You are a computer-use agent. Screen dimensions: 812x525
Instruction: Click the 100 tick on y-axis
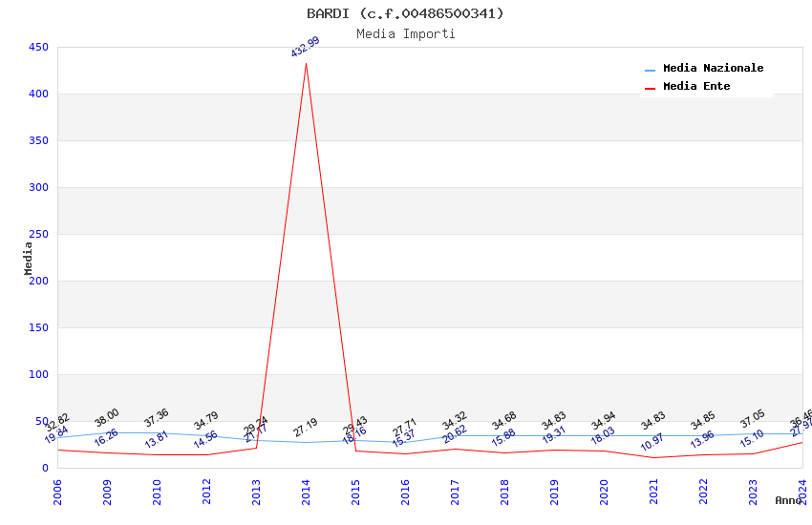39,374
